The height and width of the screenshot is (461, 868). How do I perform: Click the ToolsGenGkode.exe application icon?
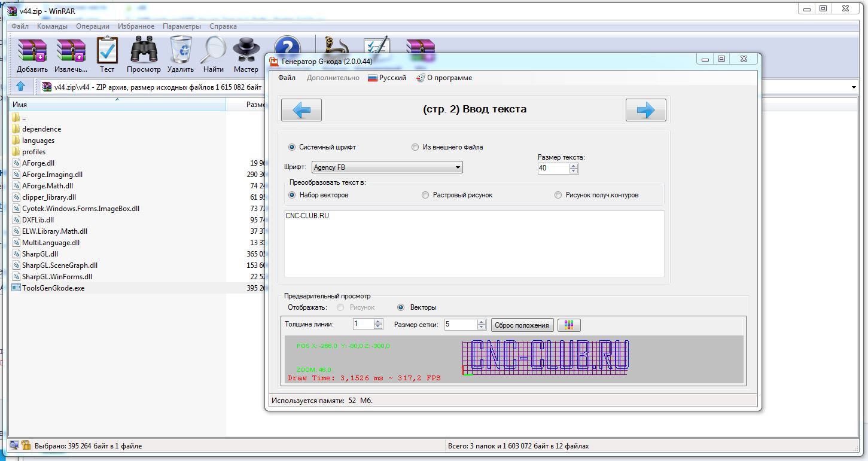coord(16,288)
